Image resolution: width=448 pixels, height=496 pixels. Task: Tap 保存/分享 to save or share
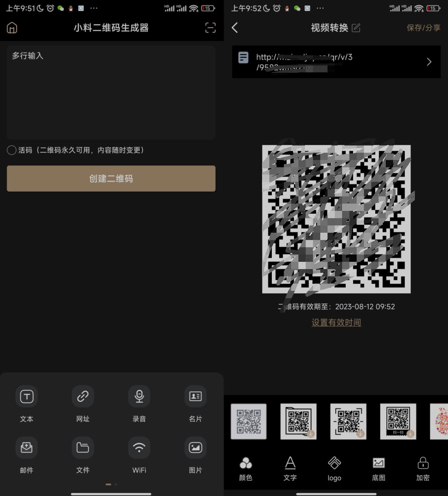423,28
